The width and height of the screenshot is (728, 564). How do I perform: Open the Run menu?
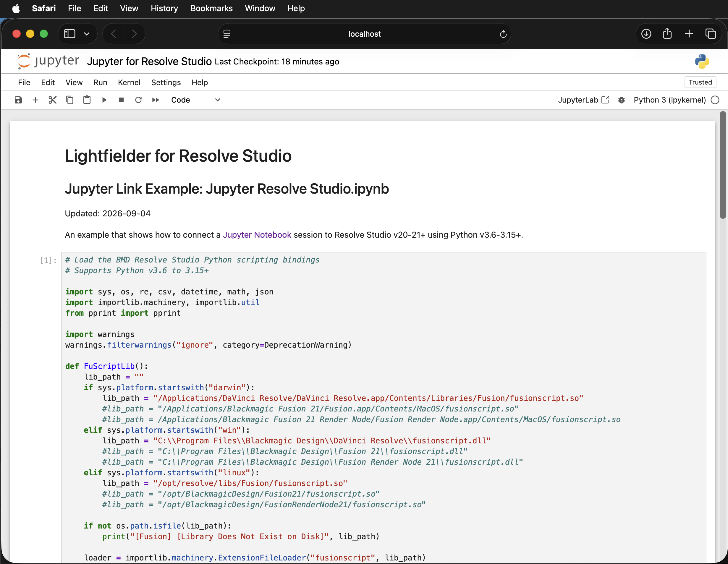100,82
